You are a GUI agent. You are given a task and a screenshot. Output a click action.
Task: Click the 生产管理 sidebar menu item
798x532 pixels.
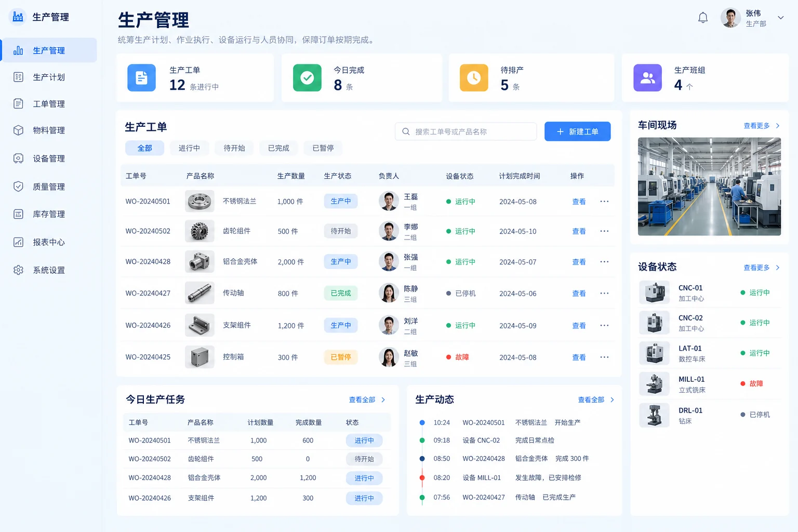pos(49,50)
